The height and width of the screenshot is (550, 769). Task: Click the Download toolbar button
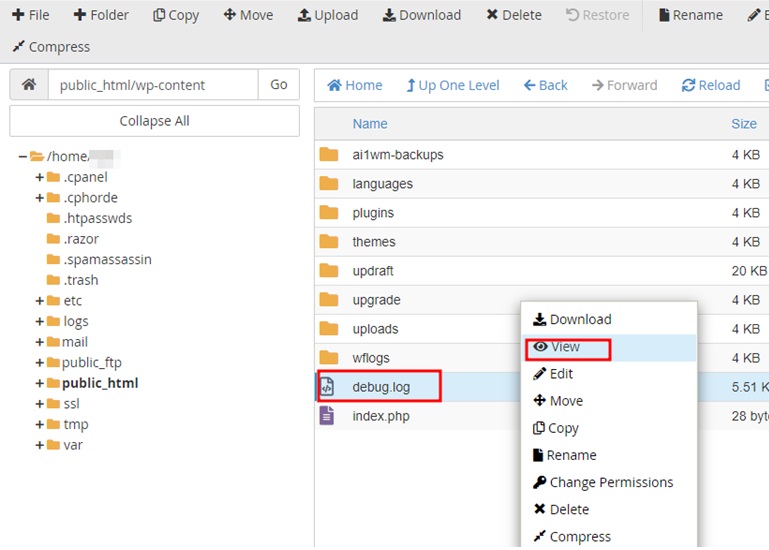coord(422,15)
